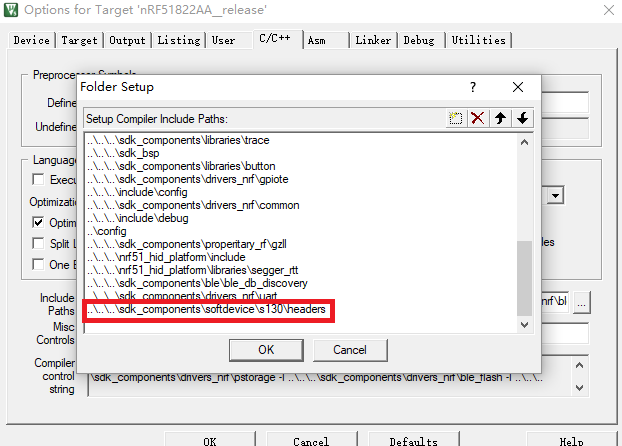Click OK in the Options window
Image resolution: width=622 pixels, height=446 pixels.
tap(210, 440)
